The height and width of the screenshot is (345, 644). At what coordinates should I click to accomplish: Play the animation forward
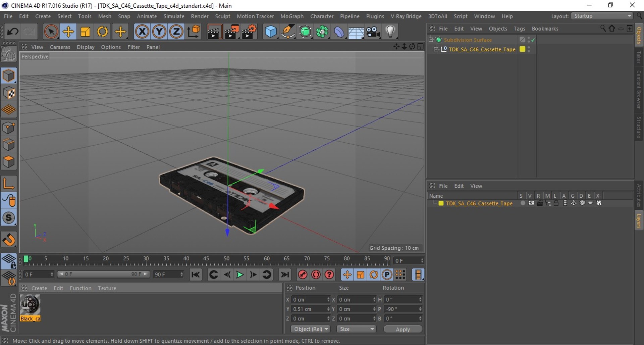[240, 275]
